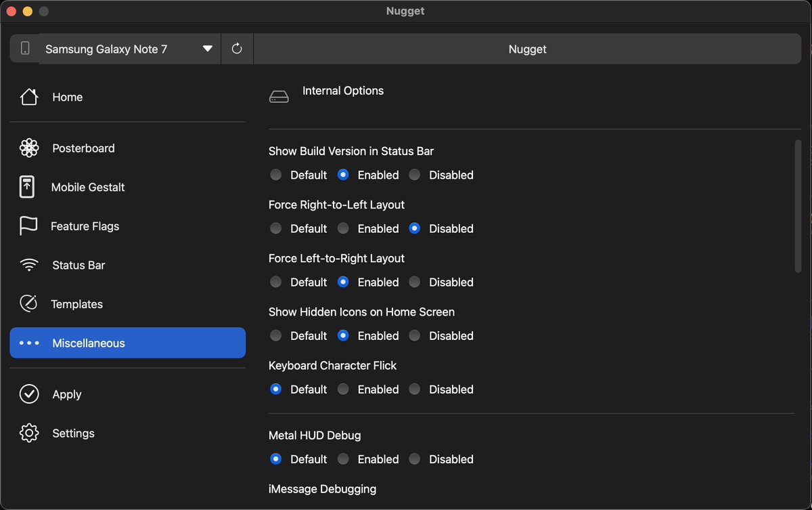The image size is (812, 510).
Task: Click the Posterboard flower icon
Action: (x=29, y=148)
